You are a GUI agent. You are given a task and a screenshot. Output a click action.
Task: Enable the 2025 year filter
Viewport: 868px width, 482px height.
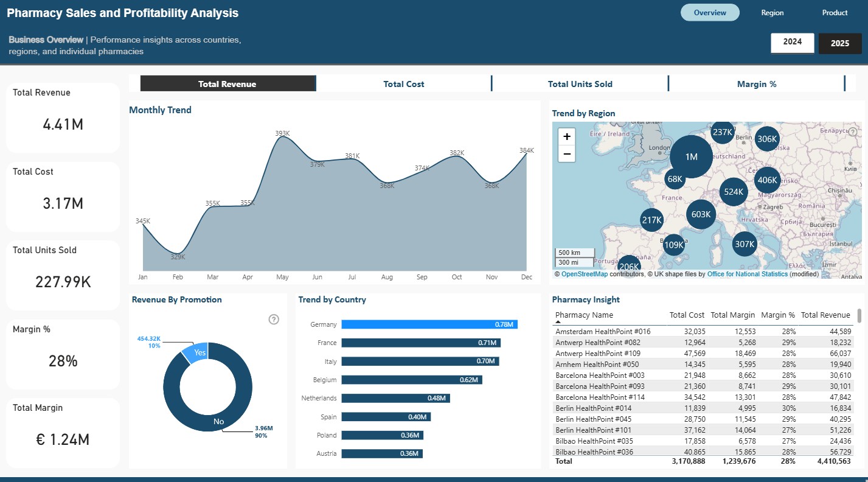pos(840,43)
